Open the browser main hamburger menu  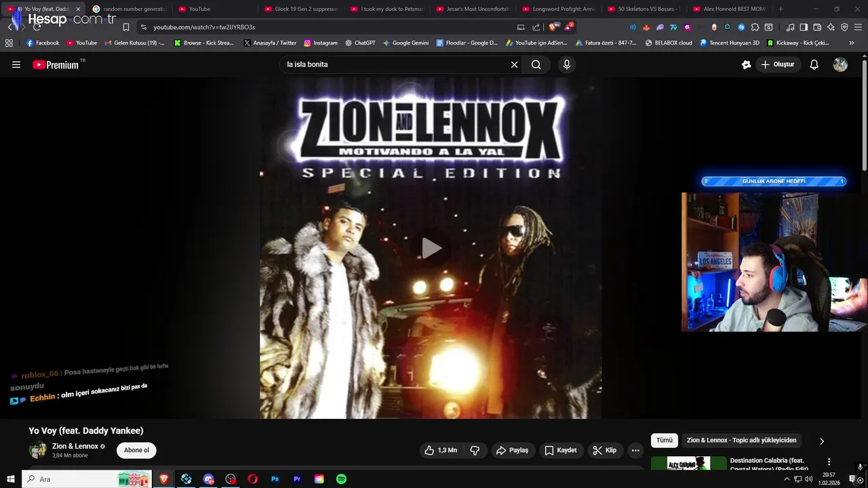coord(858,27)
